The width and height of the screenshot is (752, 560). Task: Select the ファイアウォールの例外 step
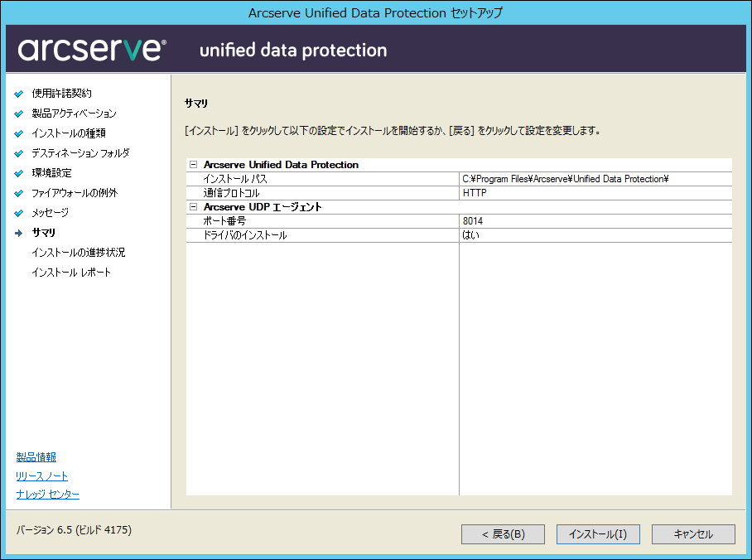75,193
